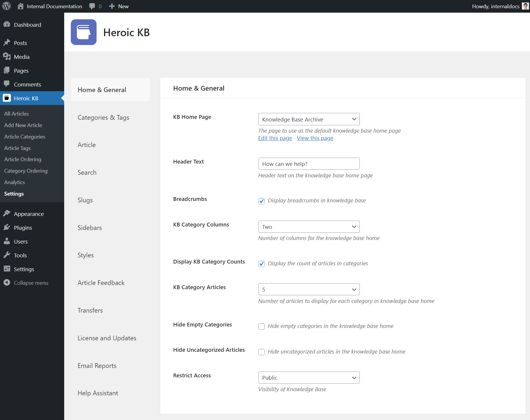The width and height of the screenshot is (530, 420).
Task: Open the Restrict Access visibility dropdown
Action: coord(309,377)
